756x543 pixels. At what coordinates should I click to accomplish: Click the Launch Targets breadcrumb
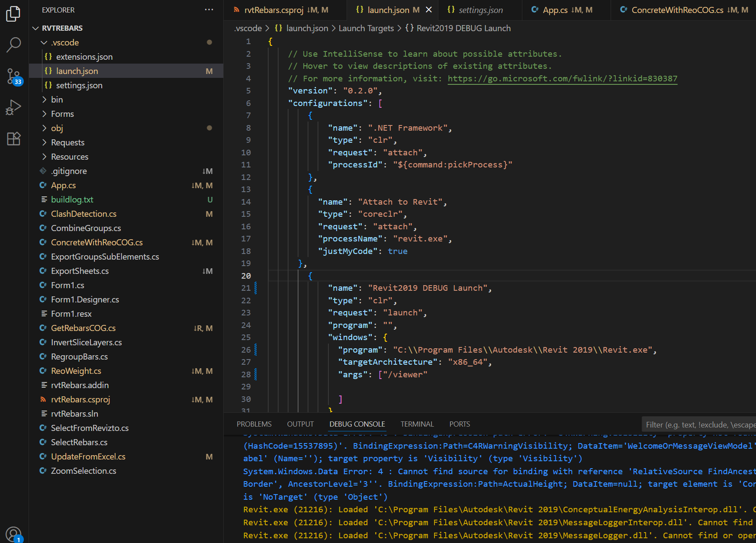pyautogui.click(x=366, y=28)
